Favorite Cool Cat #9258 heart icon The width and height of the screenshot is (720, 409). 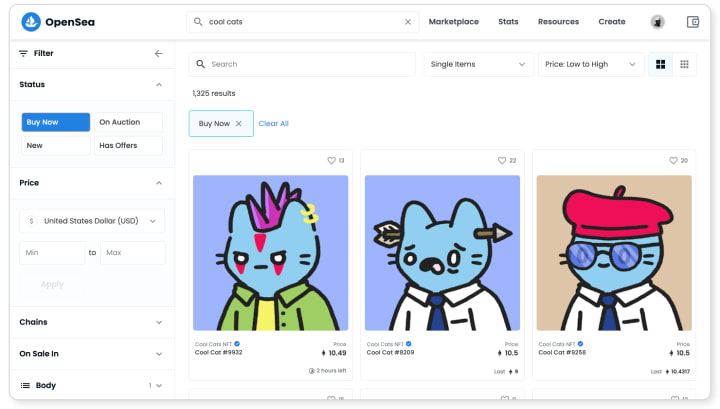pyautogui.click(x=673, y=160)
